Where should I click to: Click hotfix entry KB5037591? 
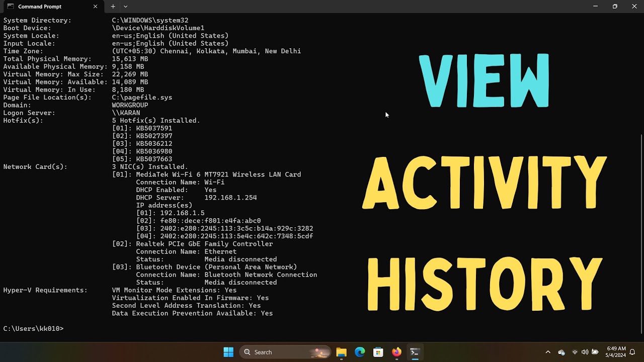tap(154, 128)
